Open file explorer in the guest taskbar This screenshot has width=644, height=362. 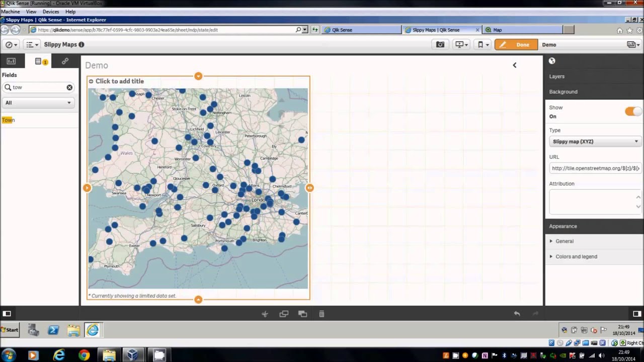click(x=73, y=330)
